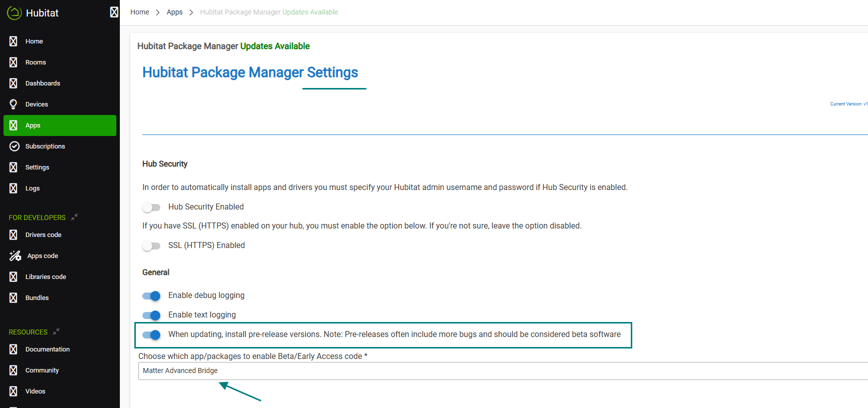The width and height of the screenshot is (868, 408).
Task: Click the Logs icon in sidebar
Action: [x=13, y=188]
